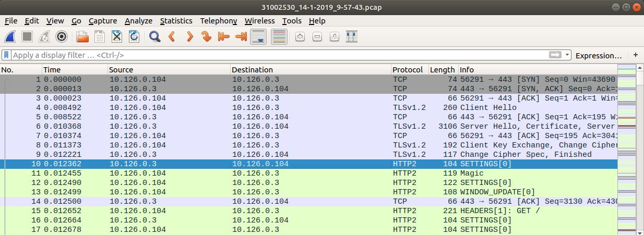
Task: Add a filter button with plus
Action: [x=635, y=55]
